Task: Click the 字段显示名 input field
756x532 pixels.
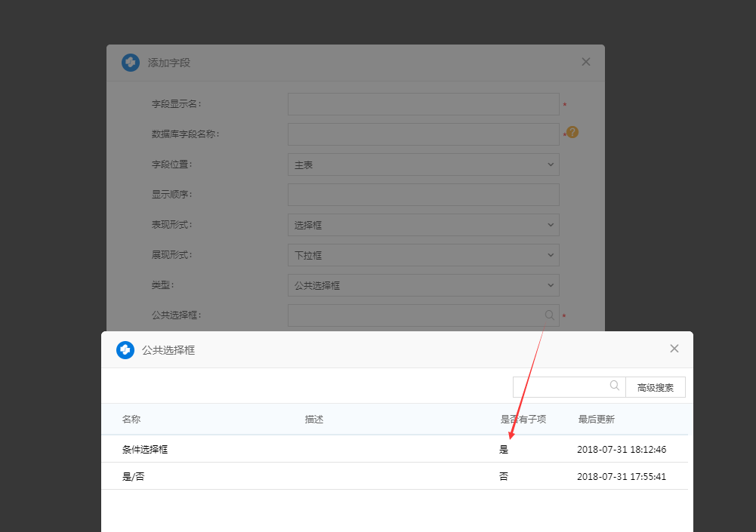Action: click(x=423, y=104)
